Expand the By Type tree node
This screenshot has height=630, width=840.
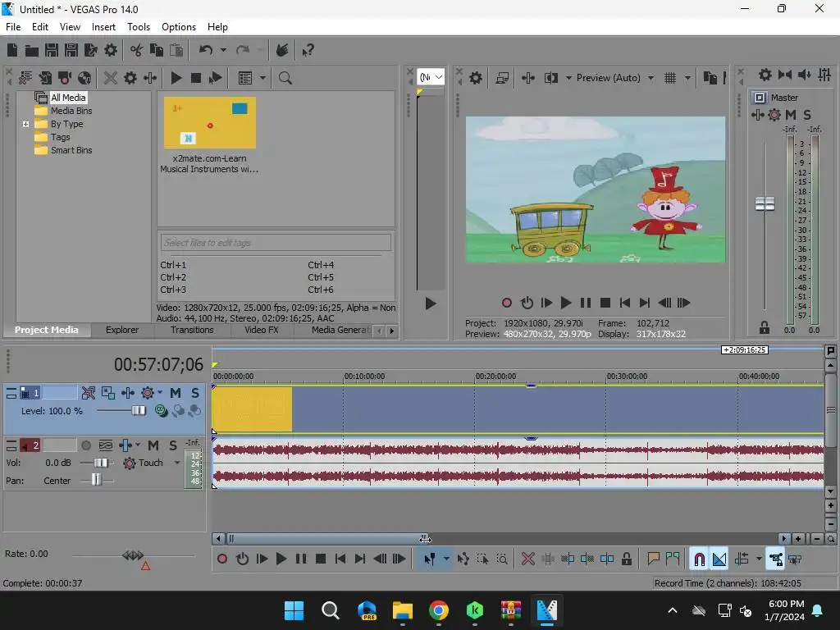(x=25, y=125)
